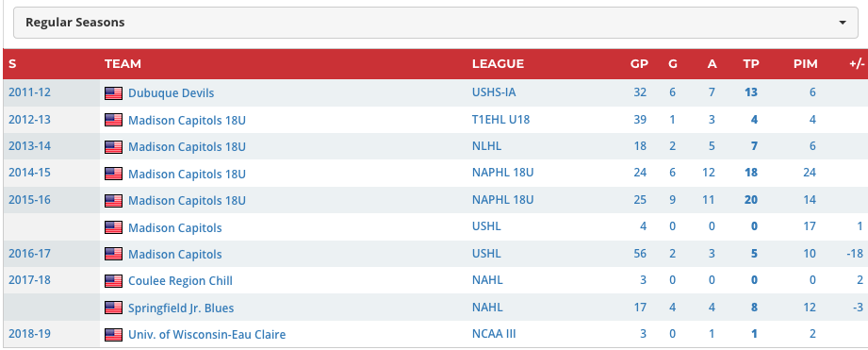This screenshot has width=868, height=350.
Task: Open the Springfield Jr. Blues team page
Action: pyautogui.click(x=181, y=308)
